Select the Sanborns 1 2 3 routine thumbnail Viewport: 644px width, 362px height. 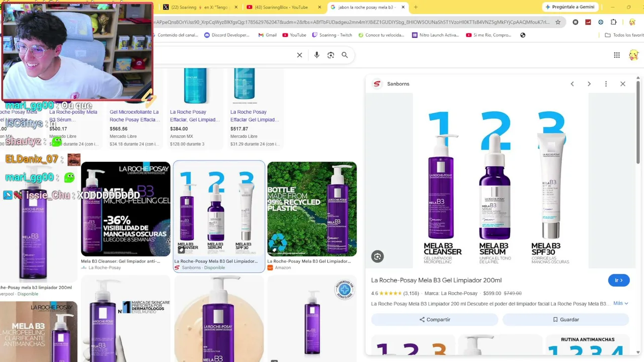pyautogui.click(x=219, y=209)
